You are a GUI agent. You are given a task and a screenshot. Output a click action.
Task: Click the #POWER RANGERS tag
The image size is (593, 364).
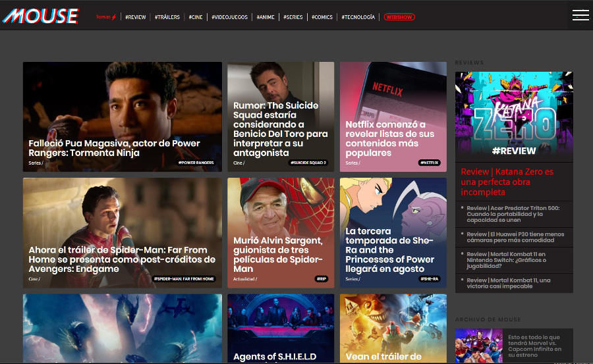[196, 163]
